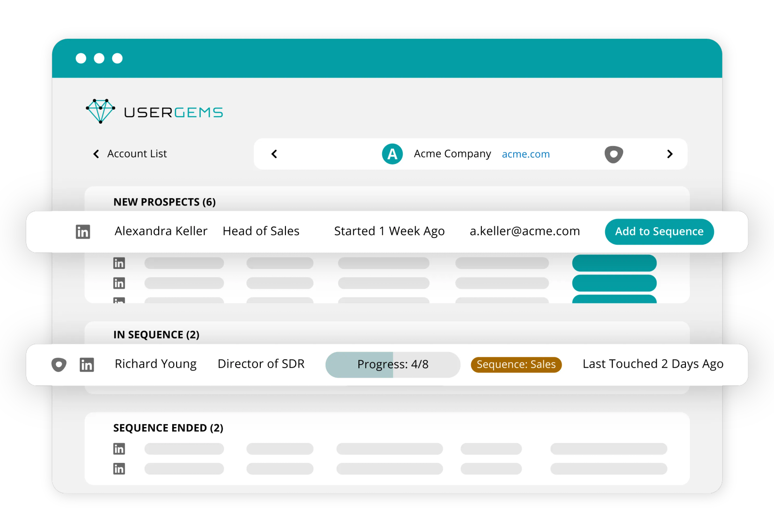
Task: Click the SEQUENCE ENDED (2) heading
Action: [x=168, y=428]
